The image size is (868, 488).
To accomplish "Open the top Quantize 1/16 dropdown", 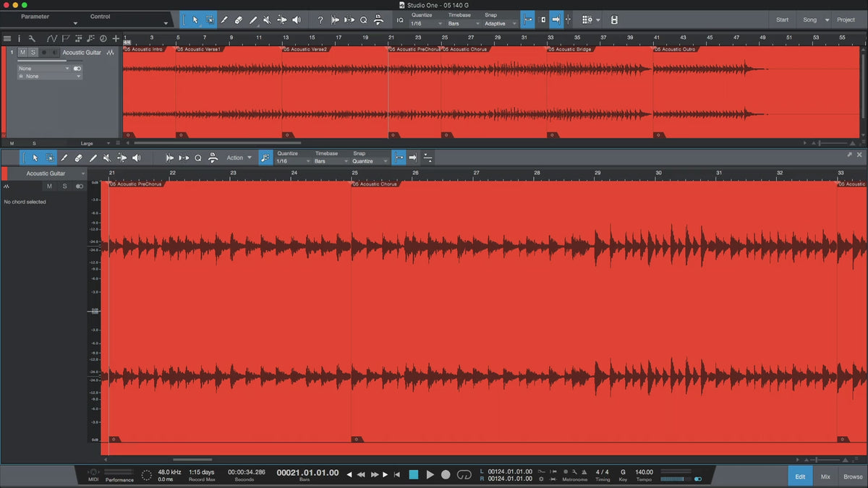I will 427,24.
